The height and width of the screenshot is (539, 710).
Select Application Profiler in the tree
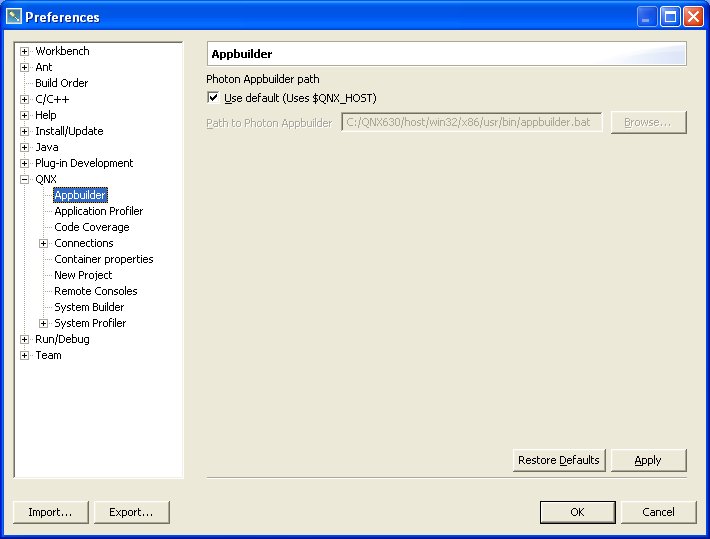[x=98, y=211]
